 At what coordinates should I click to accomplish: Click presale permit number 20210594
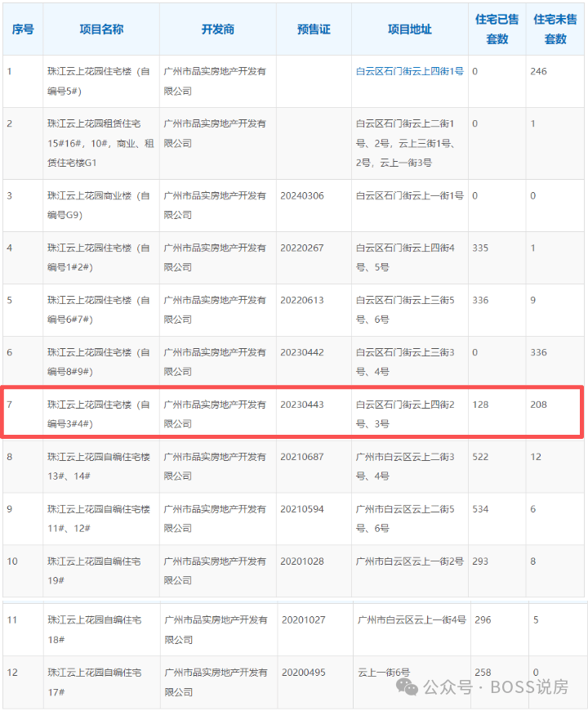point(302,509)
